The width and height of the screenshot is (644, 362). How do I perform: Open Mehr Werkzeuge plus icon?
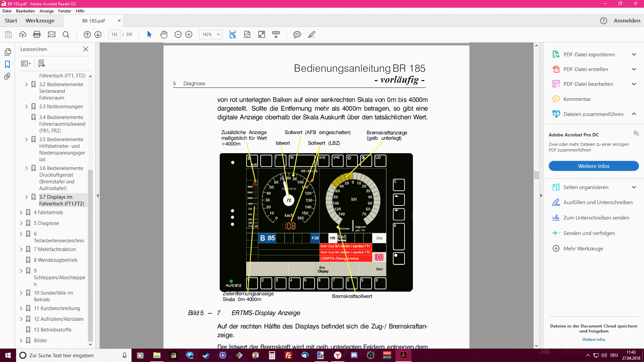556,248
